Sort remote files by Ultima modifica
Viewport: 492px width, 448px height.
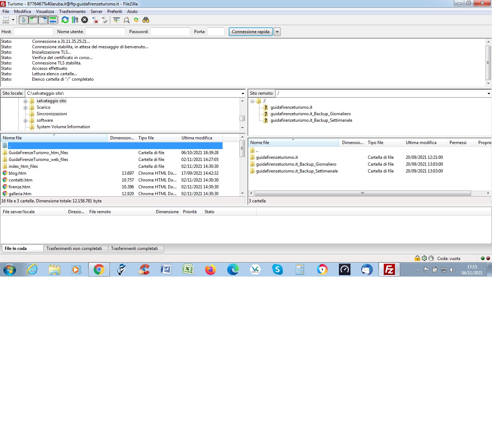[x=425, y=143]
